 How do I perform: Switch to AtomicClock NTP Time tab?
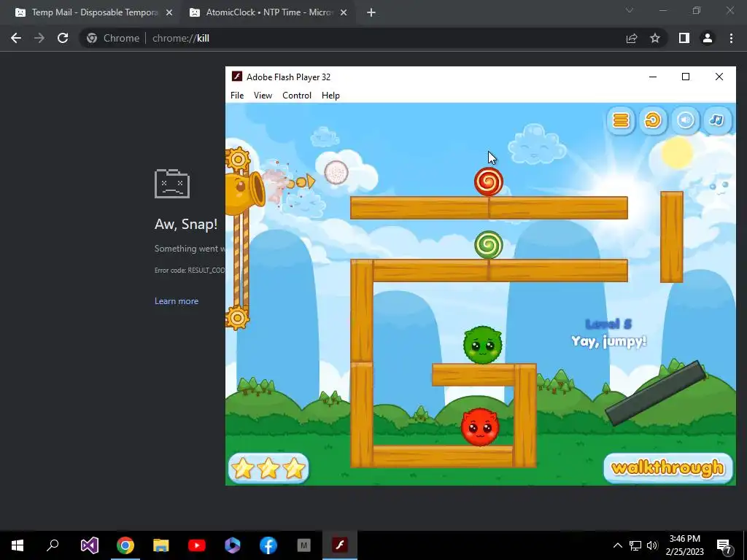tap(268, 12)
